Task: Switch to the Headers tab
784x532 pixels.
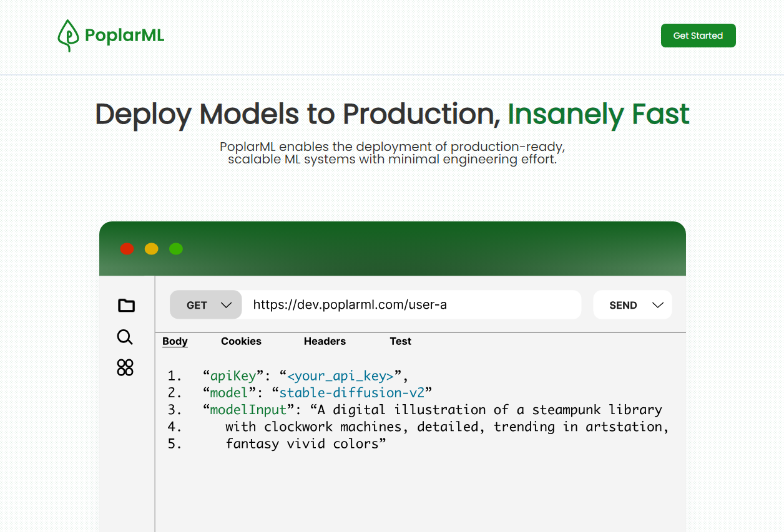Action: [x=325, y=341]
